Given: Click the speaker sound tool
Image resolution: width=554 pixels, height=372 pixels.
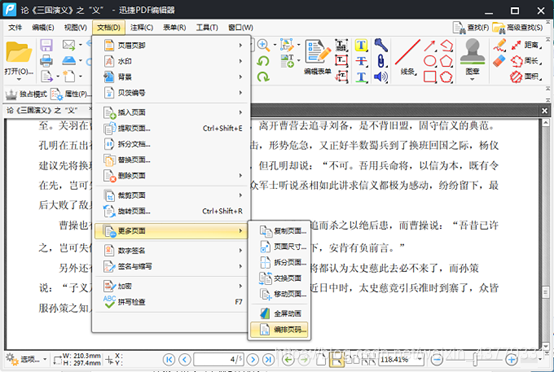Looking at the screenshot, I should click(381, 77).
